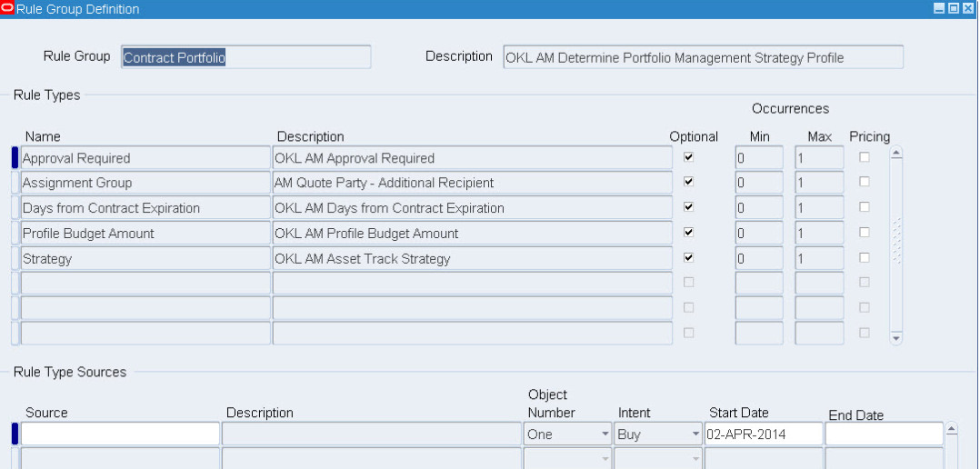Click row selector of first Rule Type Sources row

[15, 434]
